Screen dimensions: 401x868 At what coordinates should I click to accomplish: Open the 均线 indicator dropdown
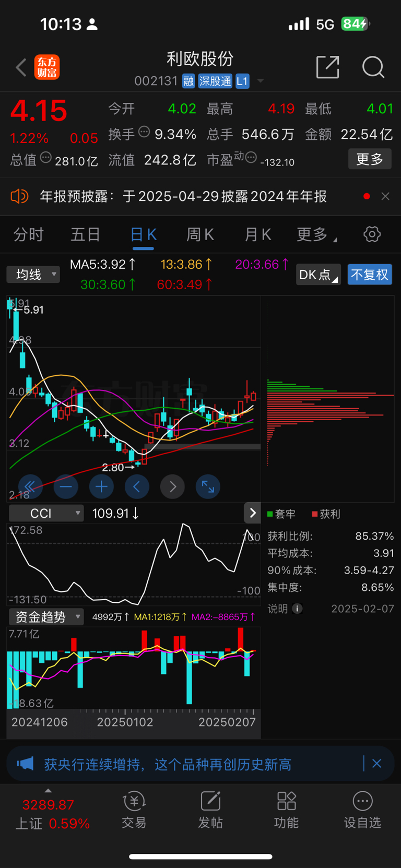(x=33, y=275)
